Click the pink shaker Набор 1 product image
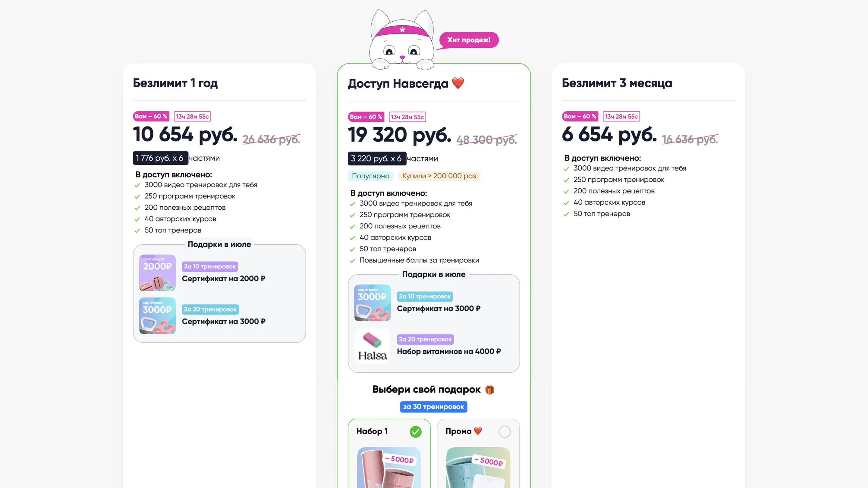Image resolution: width=868 pixels, height=488 pixels. coord(389,468)
